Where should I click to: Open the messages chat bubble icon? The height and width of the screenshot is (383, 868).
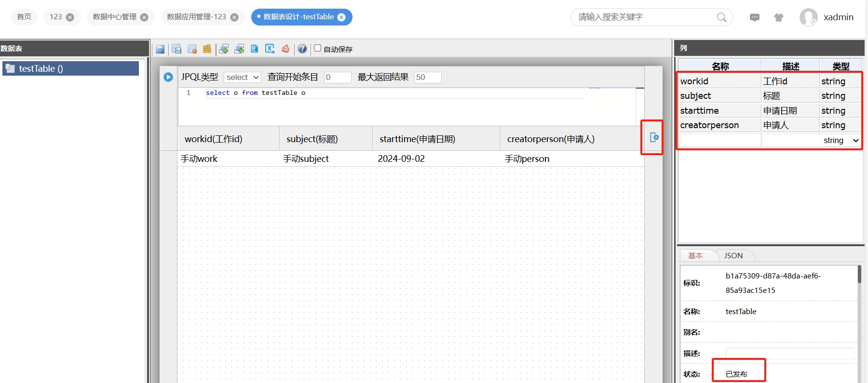(755, 17)
